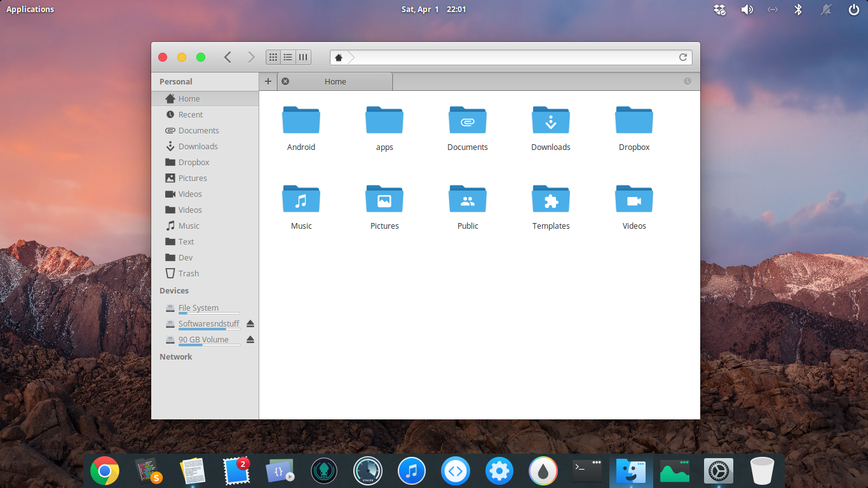The height and width of the screenshot is (488, 868).
Task: Open Downloads in the sidebar
Action: (205, 146)
